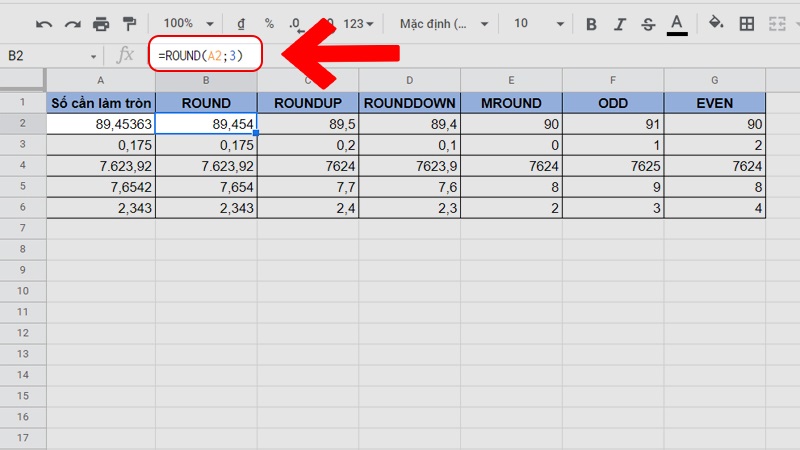The image size is (800, 450).
Task: Print the spreadsheet using printer icon
Action: (x=101, y=23)
